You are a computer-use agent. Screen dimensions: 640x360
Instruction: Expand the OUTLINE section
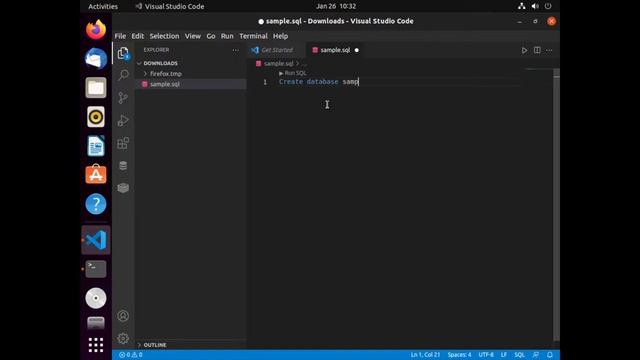point(155,345)
